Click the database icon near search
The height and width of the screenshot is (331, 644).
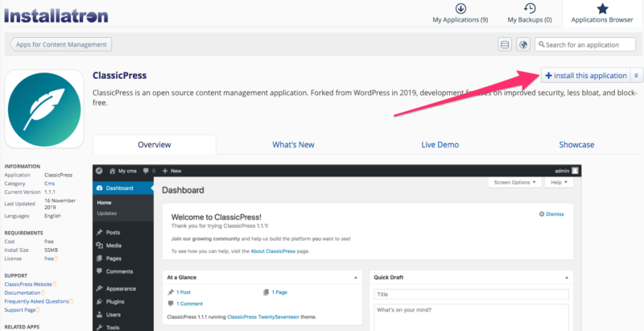pos(505,44)
